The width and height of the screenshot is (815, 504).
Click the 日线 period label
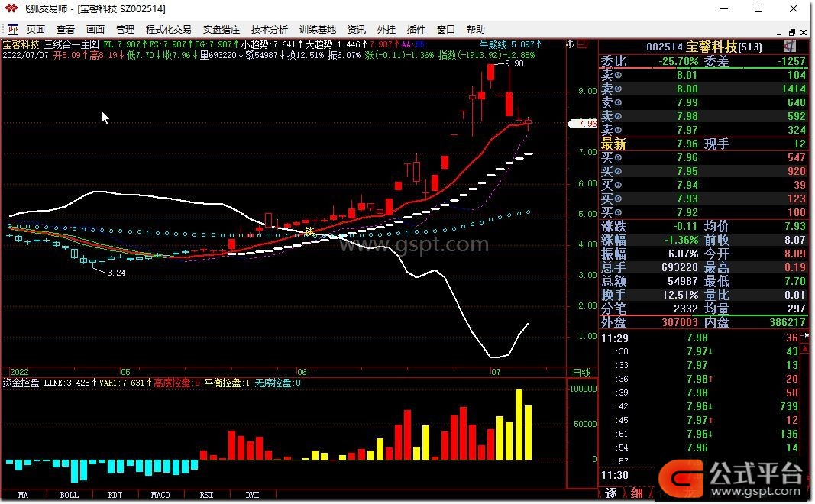[x=581, y=373]
